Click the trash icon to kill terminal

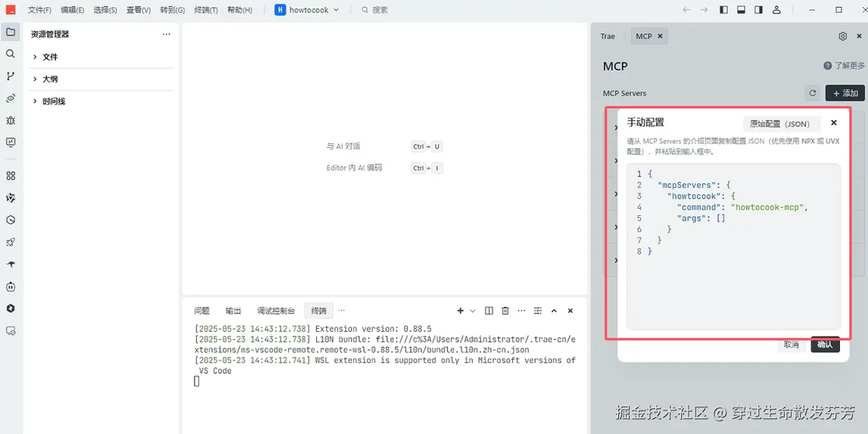tap(505, 311)
